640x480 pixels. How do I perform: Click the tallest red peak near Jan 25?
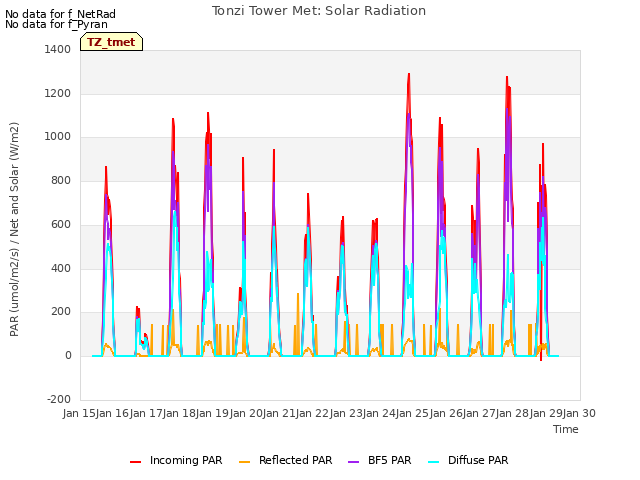click(409, 75)
